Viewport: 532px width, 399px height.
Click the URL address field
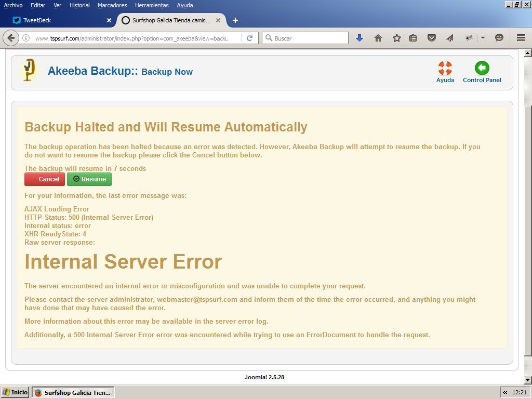pyautogui.click(x=131, y=38)
